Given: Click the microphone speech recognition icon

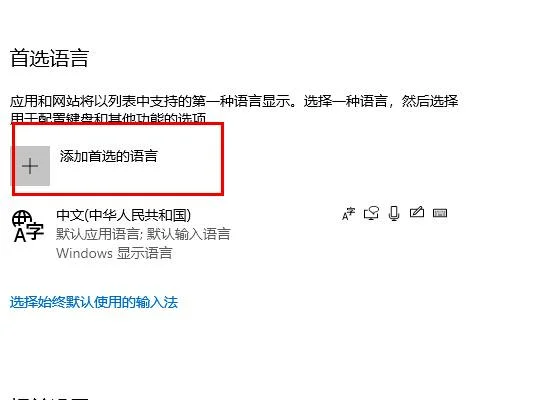Looking at the screenshot, I should pos(394,213).
